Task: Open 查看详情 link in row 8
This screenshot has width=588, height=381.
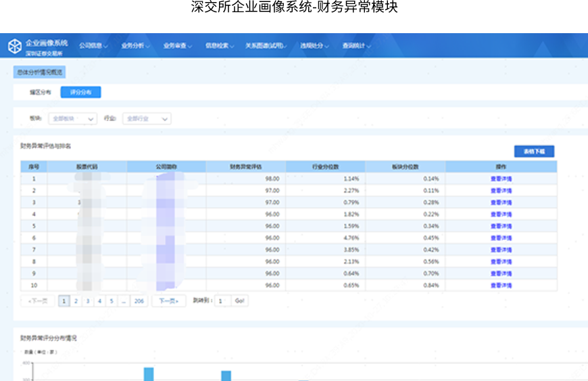Action: (501, 262)
